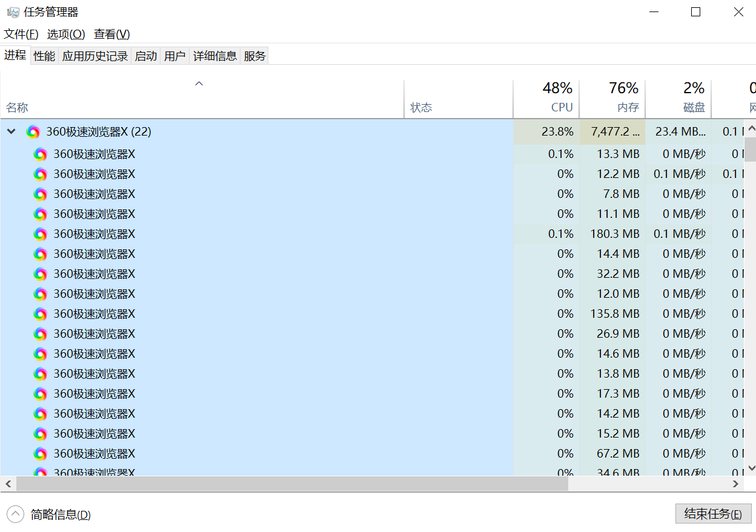Viewport: 756px width, 532px height.
Task: Click the 360极速浏览器X (22) group name
Action: pyautogui.click(x=99, y=132)
